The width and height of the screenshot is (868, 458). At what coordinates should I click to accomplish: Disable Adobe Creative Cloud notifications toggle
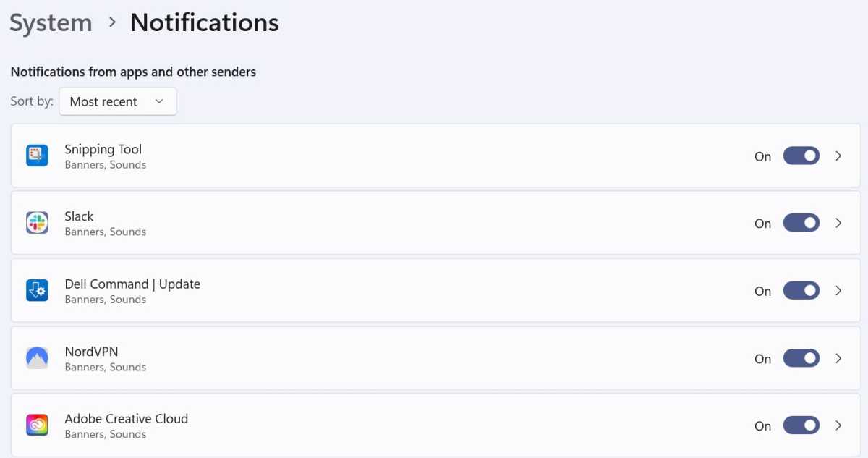[801, 425]
